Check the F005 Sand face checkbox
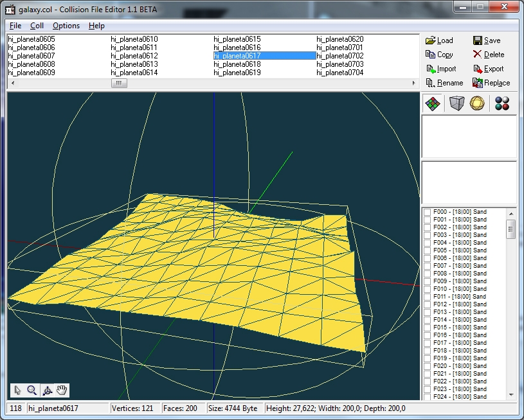The width and height of the screenshot is (524, 420). pyautogui.click(x=427, y=250)
